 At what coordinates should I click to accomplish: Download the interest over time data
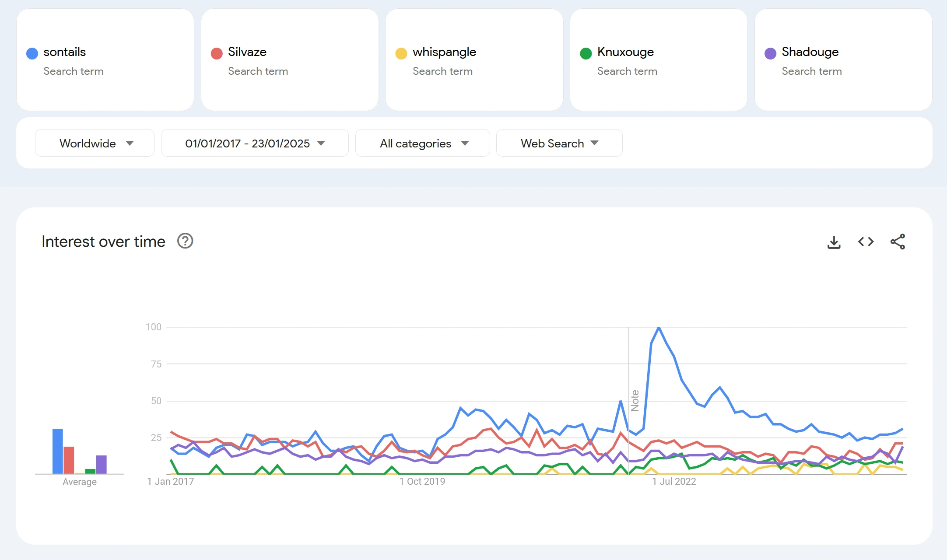[x=834, y=242]
